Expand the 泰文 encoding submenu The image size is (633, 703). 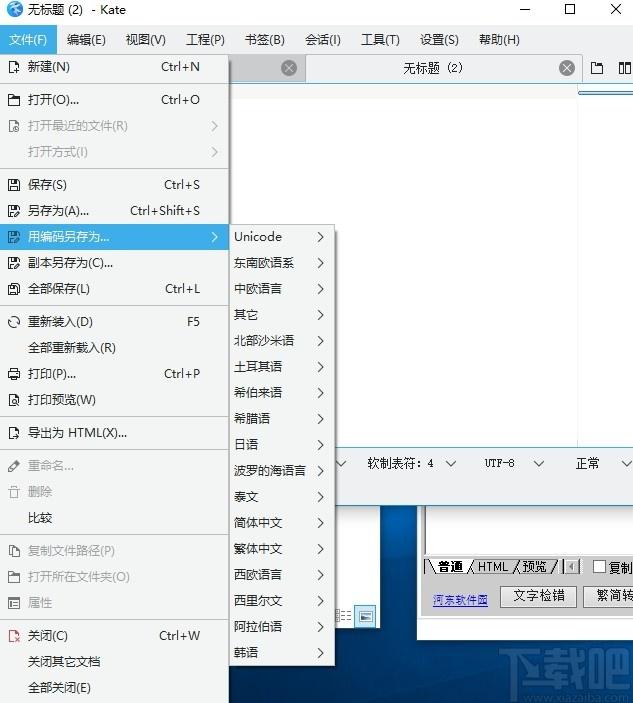tap(282, 497)
